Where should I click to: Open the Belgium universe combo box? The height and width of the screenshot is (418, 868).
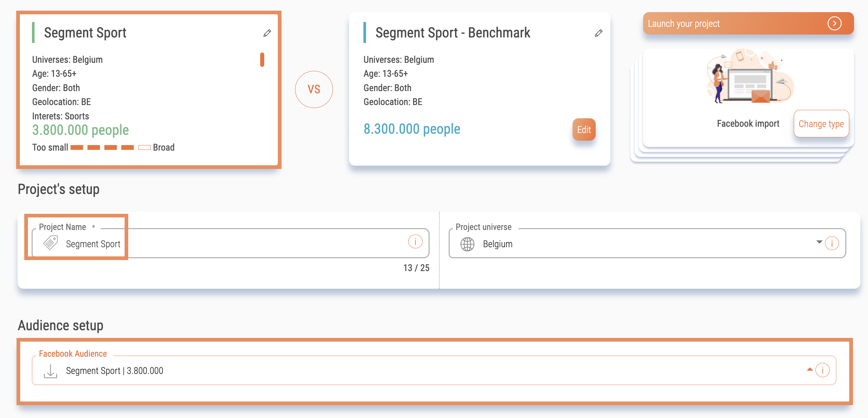(x=647, y=243)
